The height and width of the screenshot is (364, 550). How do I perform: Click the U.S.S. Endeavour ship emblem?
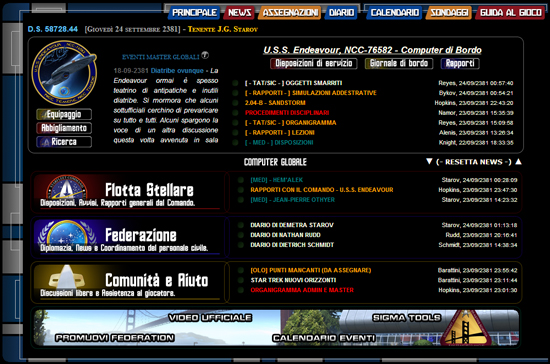(64, 73)
